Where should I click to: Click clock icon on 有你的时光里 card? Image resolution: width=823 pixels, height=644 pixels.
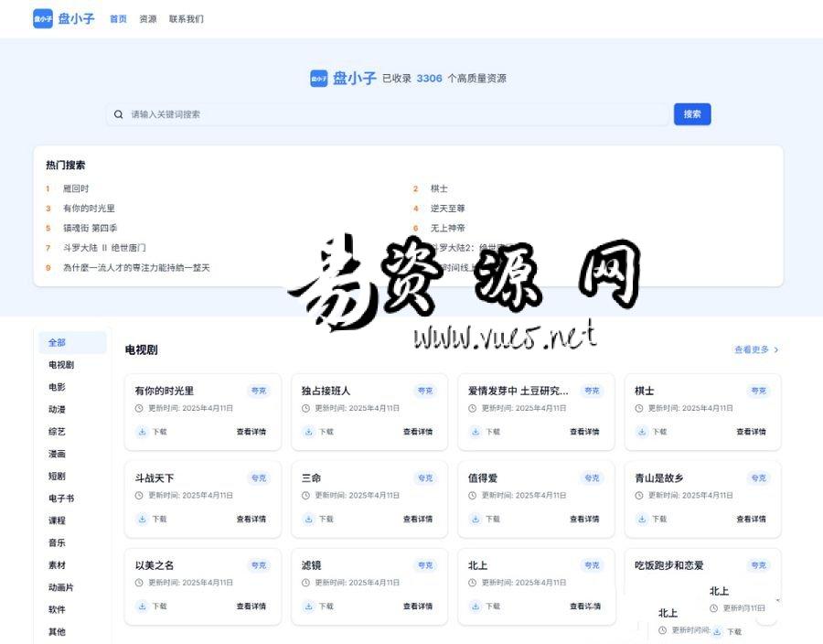(x=139, y=408)
